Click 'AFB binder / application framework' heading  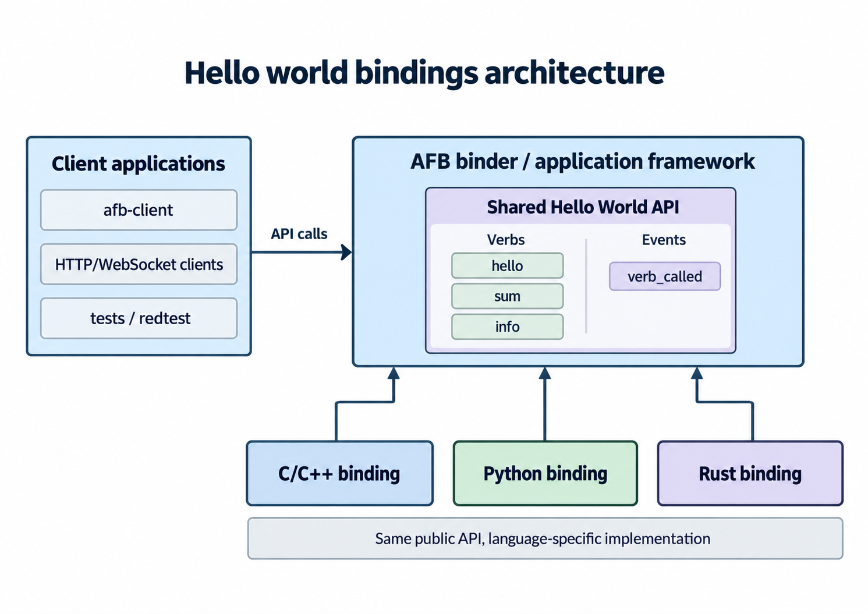click(x=583, y=161)
